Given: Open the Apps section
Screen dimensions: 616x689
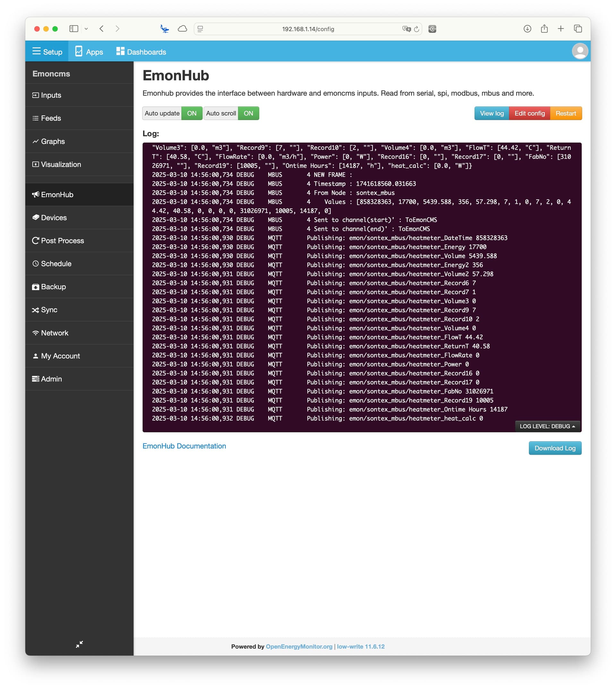Looking at the screenshot, I should click(x=89, y=51).
